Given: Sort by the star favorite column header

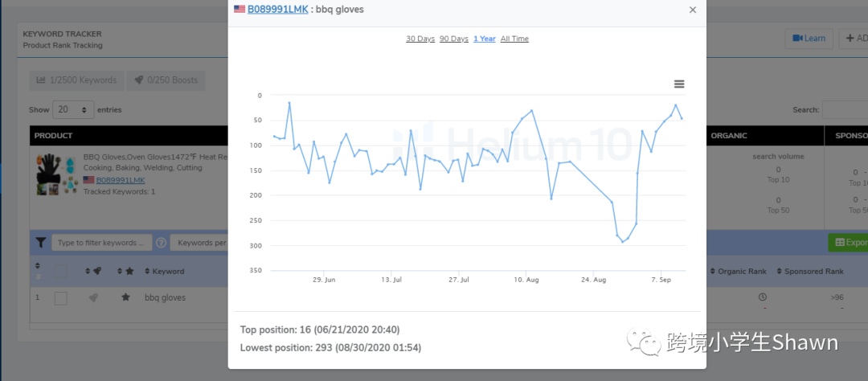Looking at the screenshot, I should [125, 272].
